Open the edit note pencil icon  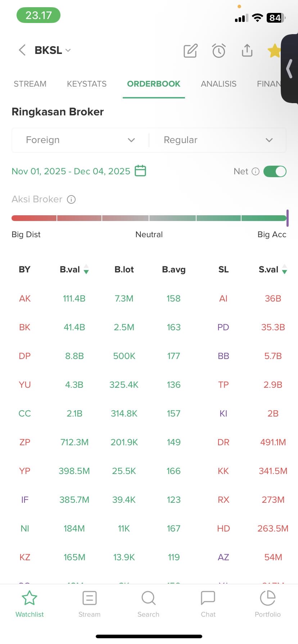(190, 51)
